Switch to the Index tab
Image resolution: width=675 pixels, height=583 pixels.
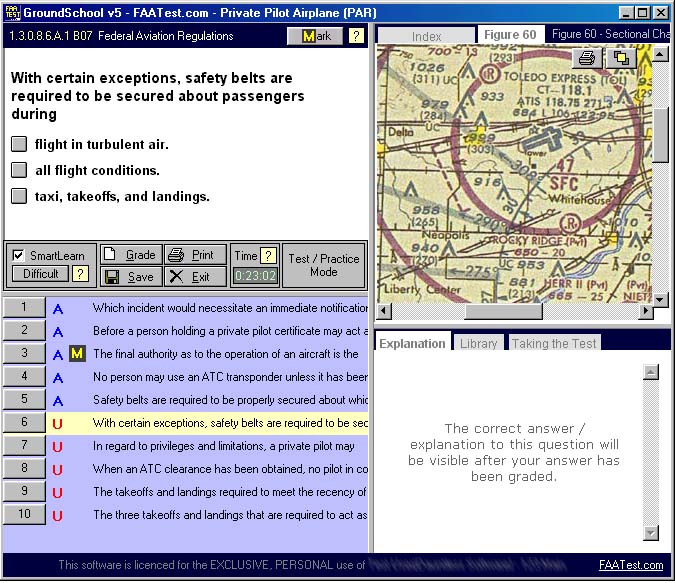(426, 36)
